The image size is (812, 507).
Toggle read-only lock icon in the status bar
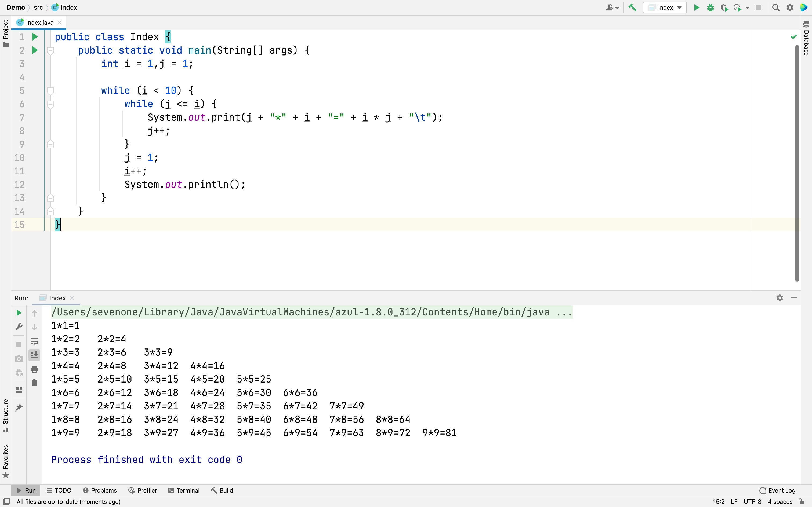coord(802,502)
